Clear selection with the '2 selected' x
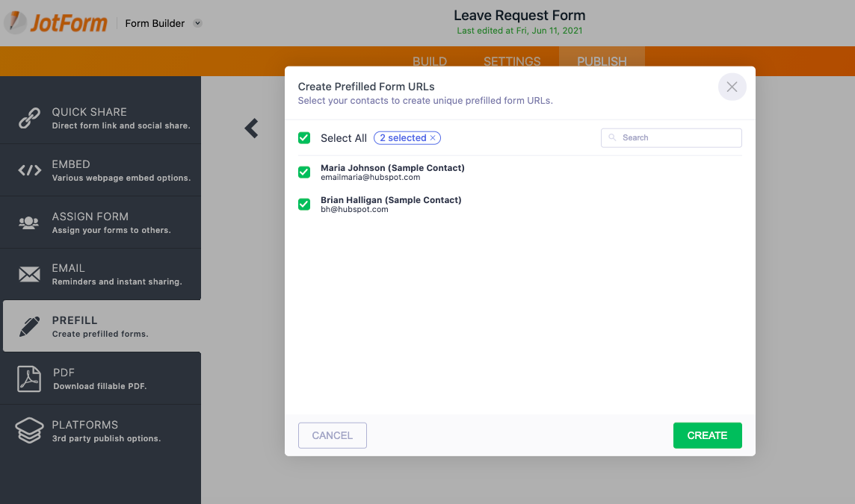This screenshot has width=855, height=504. [x=433, y=138]
